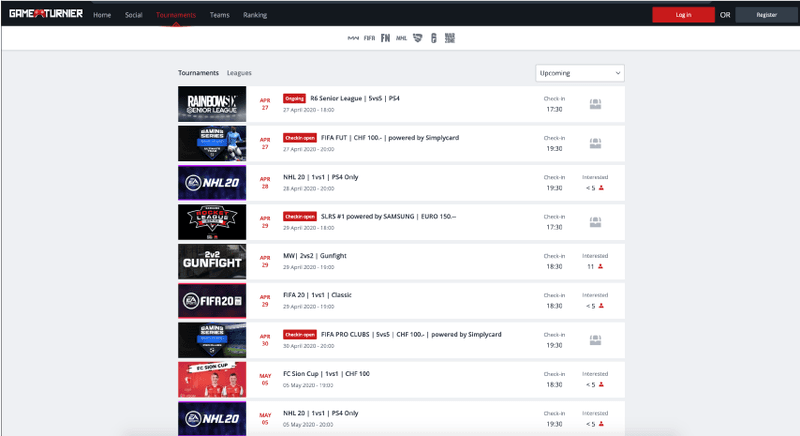Click interested person icon on FC Sion Cup row
Viewport: 800px width, 436px height.
pos(601,384)
